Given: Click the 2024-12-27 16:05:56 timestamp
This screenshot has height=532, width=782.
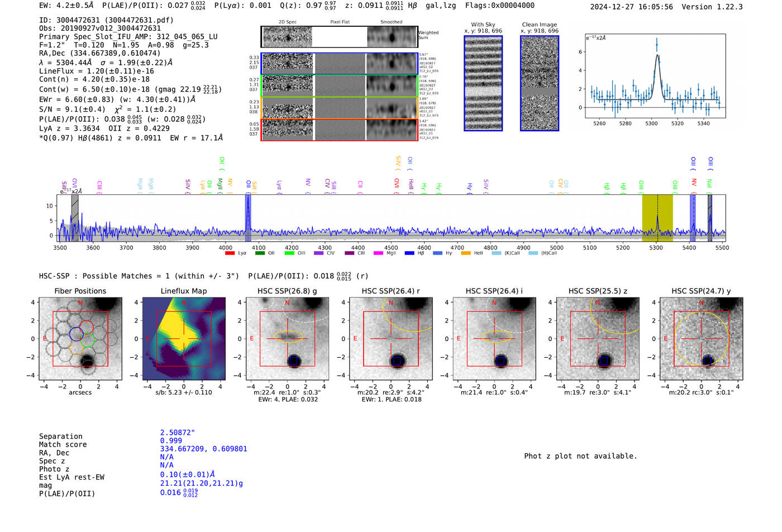Looking at the screenshot, I should [x=632, y=7].
